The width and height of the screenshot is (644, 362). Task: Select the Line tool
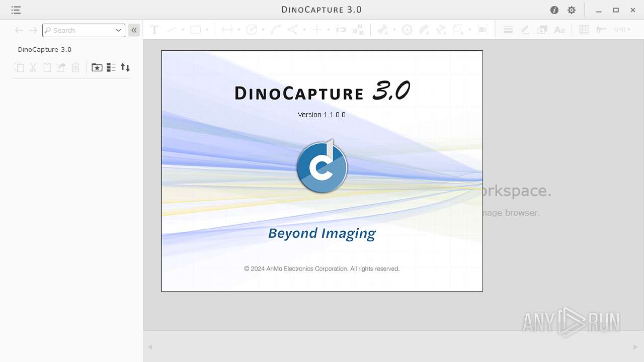(x=172, y=30)
